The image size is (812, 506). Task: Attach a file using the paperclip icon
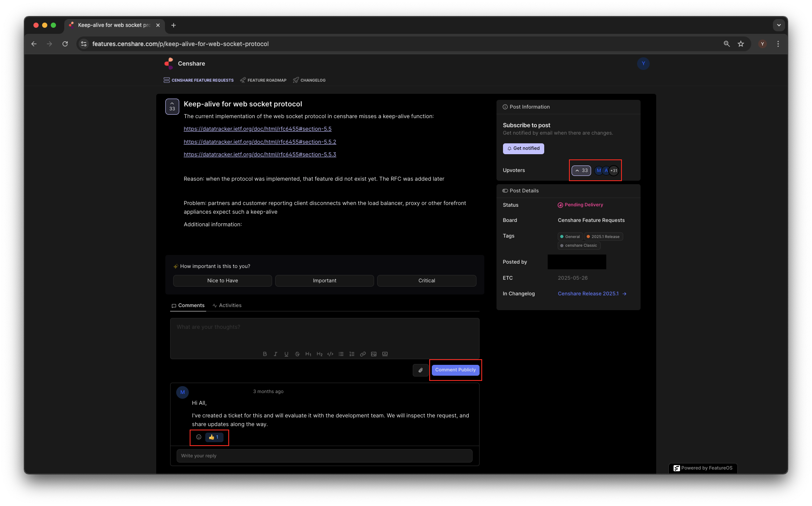[x=420, y=370]
